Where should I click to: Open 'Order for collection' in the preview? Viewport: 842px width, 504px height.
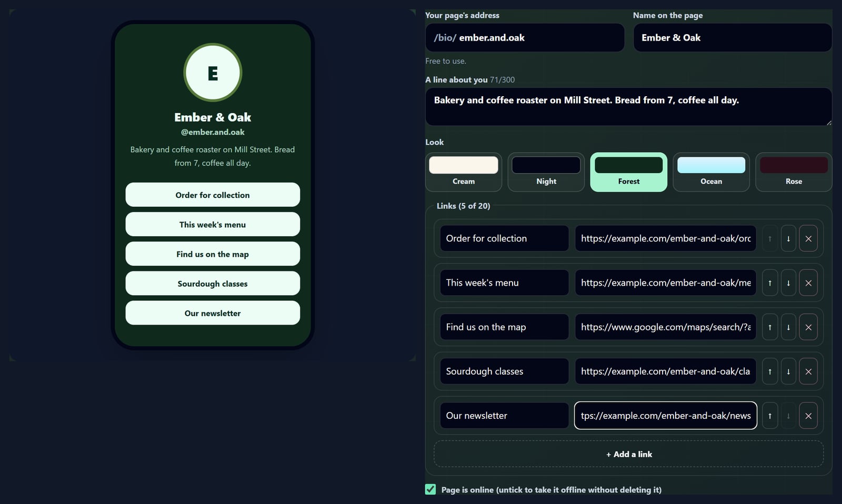coord(213,195)
